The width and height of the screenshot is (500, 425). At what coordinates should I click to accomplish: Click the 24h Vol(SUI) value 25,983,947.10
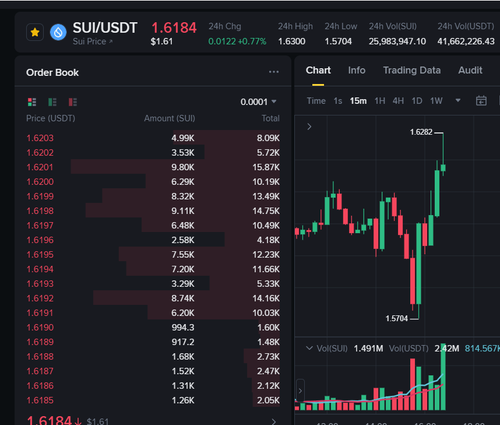(x=397, y=41)
